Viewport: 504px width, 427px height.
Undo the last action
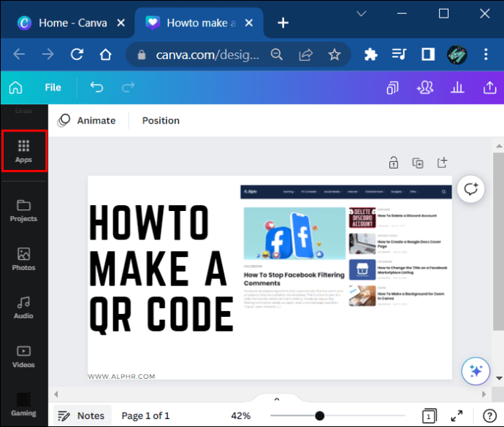coord(96,88)
